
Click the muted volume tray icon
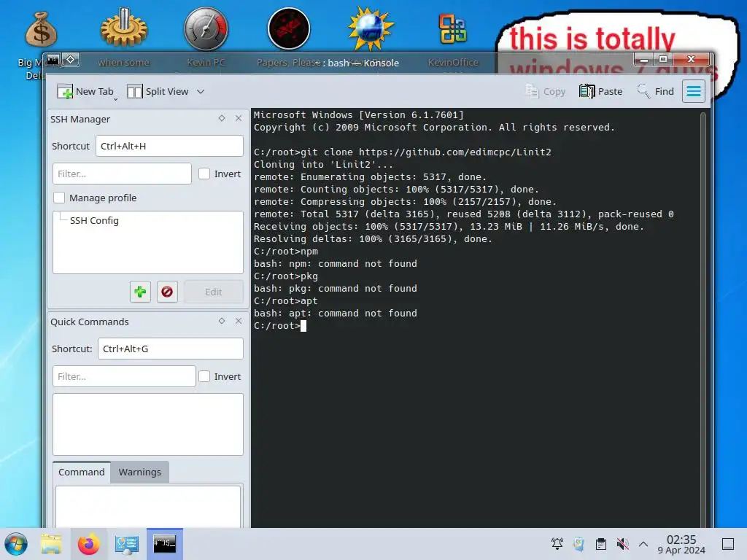click(622, 544)
